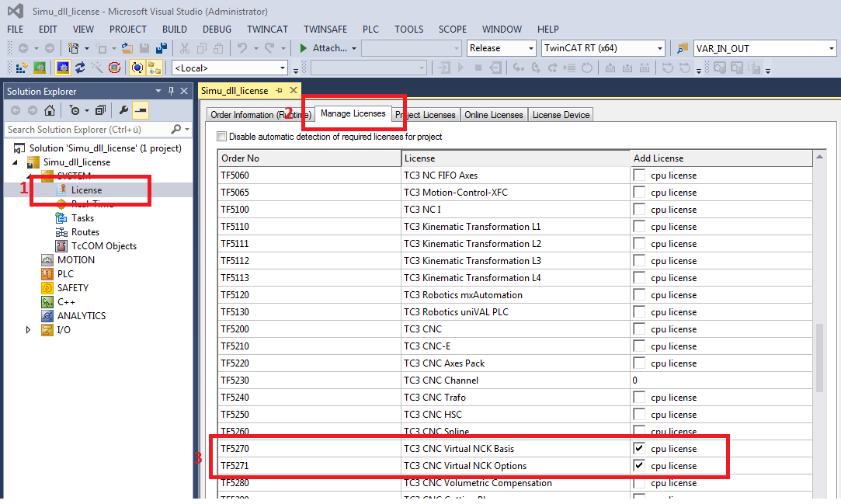Check cpu license for TF5240 CNC Trafo
Viewport: 841px width, 504px height.
[x=639, y=398]
